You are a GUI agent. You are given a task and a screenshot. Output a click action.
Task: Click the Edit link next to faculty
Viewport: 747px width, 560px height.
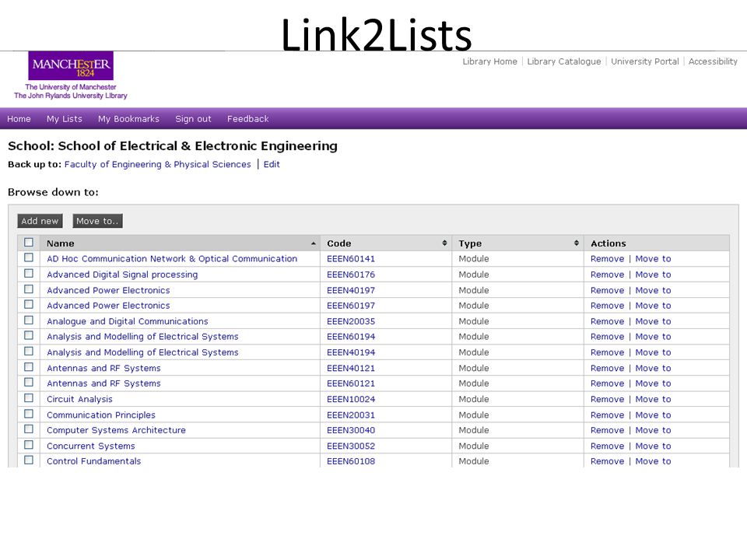tap(272, 164)
